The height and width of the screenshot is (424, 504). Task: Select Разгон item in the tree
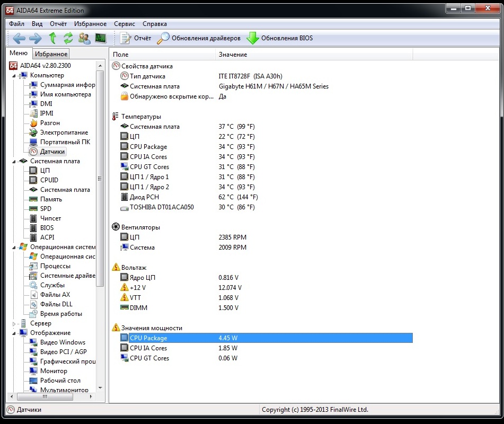click(50, 123)
